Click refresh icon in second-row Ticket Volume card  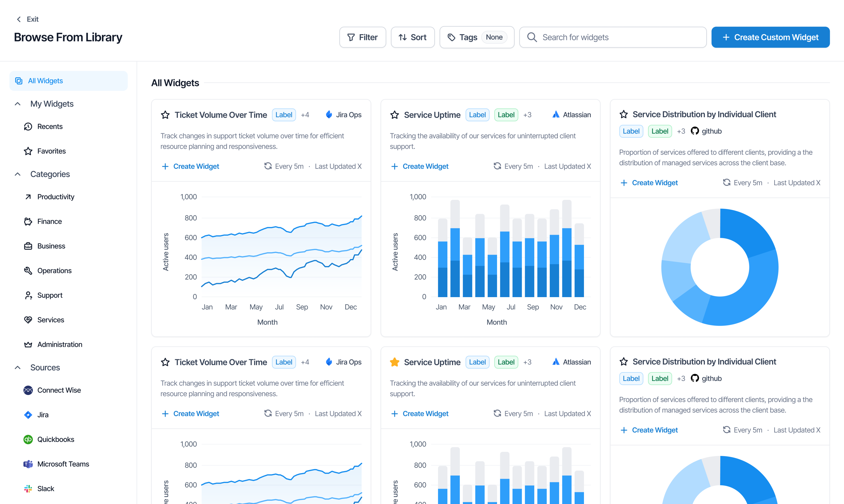(x=268, y=413)
